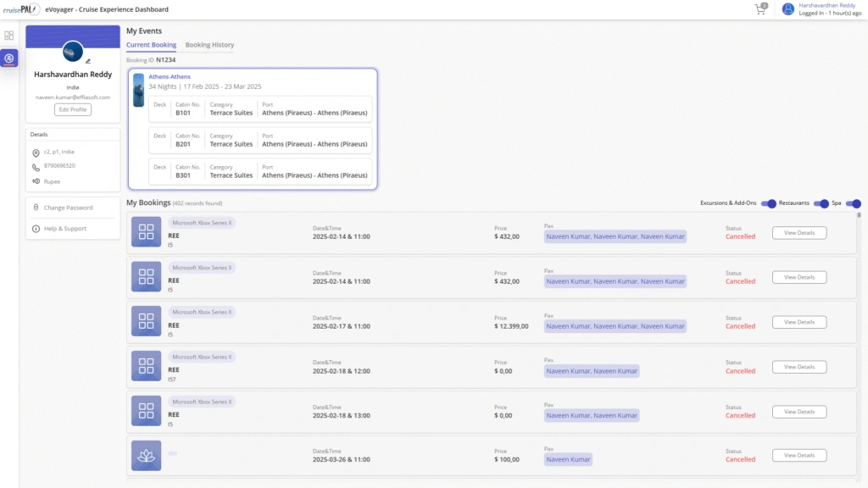The height and width of the screenshot is (488, 868).
Task: Click the pencil icon beside profile picture
Action: click(x=88, y=61)
